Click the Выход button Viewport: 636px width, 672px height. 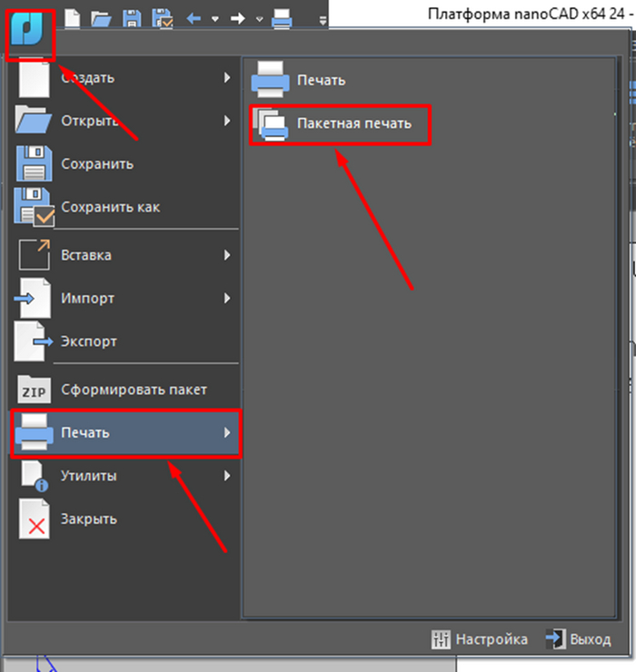tap(579, 639)
